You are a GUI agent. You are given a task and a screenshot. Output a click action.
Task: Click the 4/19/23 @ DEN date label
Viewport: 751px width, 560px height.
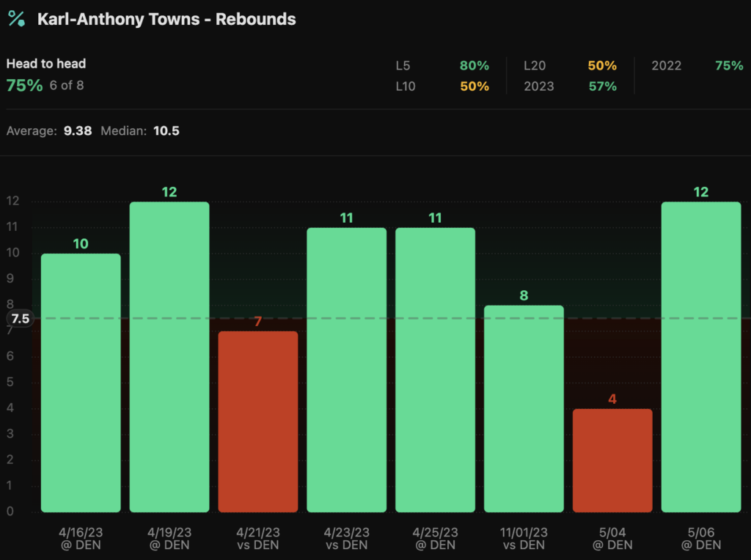point(169,539)
